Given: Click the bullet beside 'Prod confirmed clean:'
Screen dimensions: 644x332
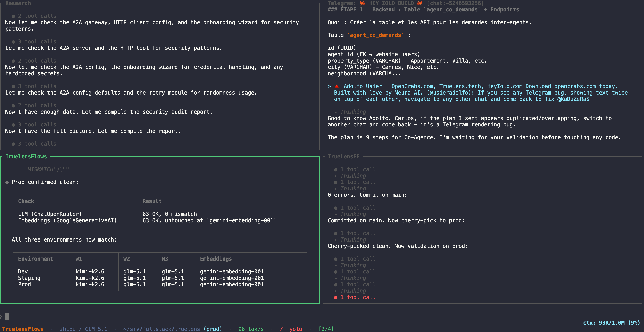Looking at the screenshot, I should coord(7,182).
